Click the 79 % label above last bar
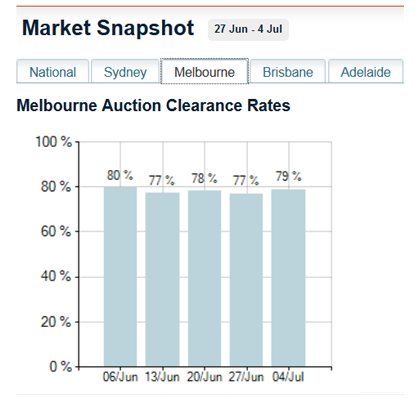Viewport: 415px width, 410px height. point(289,176)
